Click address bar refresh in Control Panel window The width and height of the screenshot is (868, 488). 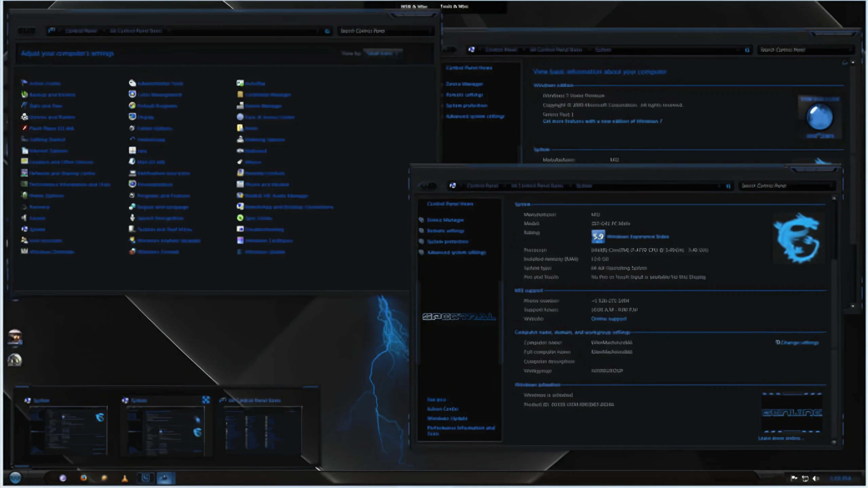[x=327, y=31]
